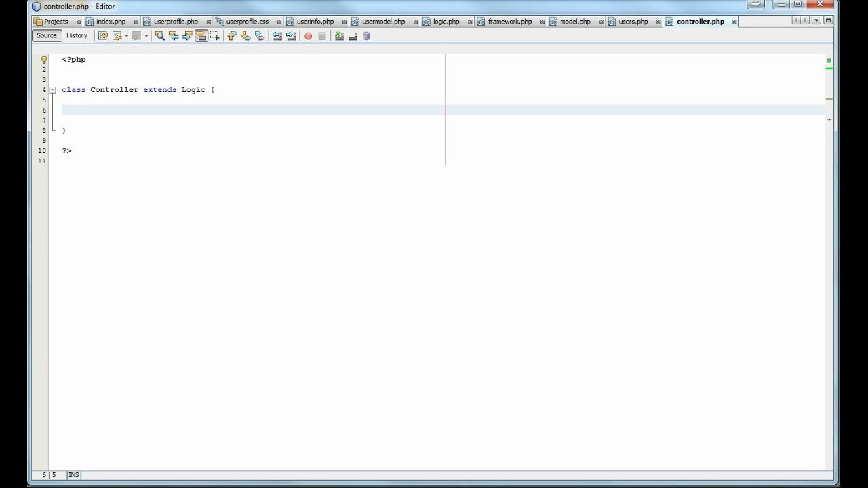This screenshot has height=488, width=868.
Task: Toggle Bookmark on current line
Action: pos(260,35)
